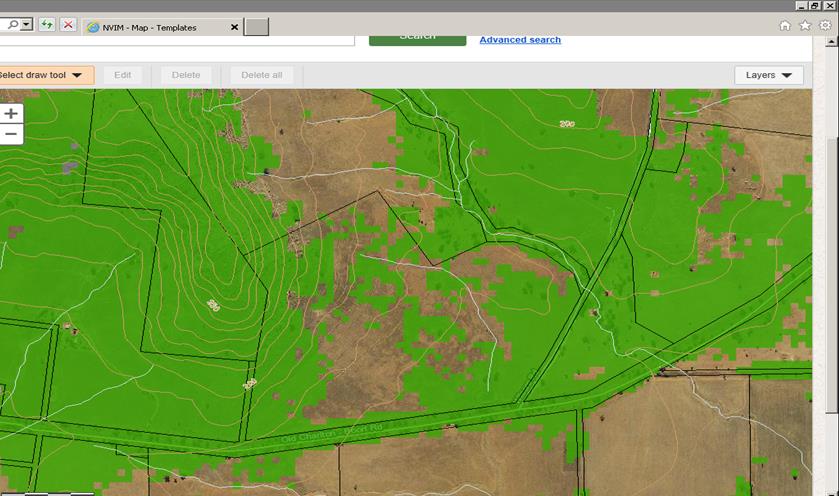Click the Delete all button
The image size is (839, 496).
262,75
